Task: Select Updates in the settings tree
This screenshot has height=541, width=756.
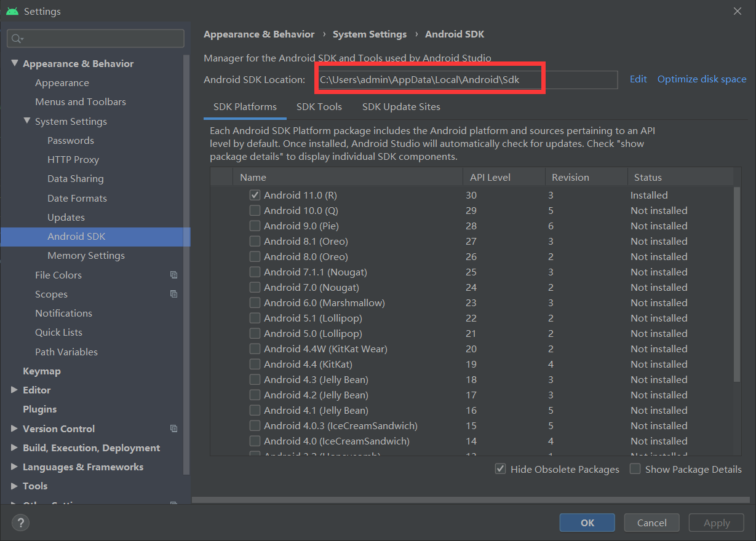Action: pyautogui.click(x=66, y=217)
